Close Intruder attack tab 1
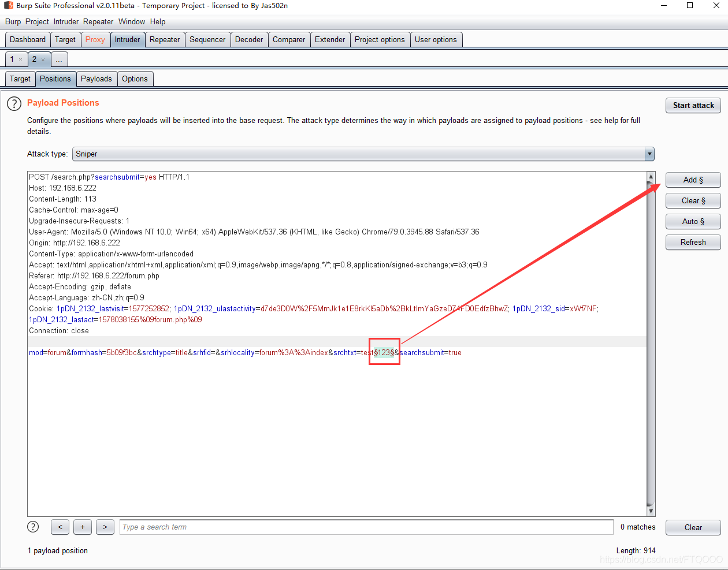This screenshot has height=570, width=728. (x=20, y=59)
